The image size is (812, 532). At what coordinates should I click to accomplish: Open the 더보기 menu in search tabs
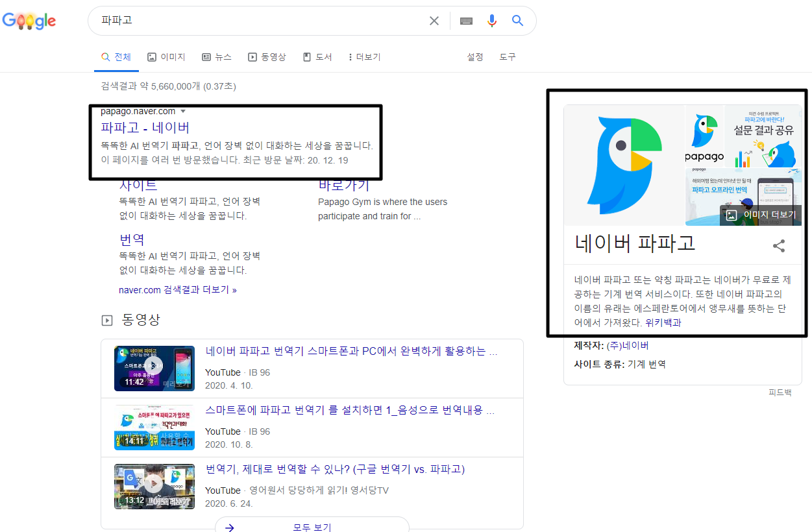click(x=364, y=57)
